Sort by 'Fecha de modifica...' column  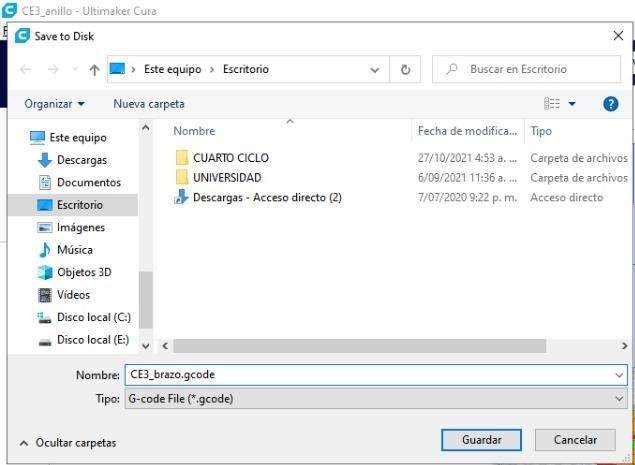(x=468, y=131)
